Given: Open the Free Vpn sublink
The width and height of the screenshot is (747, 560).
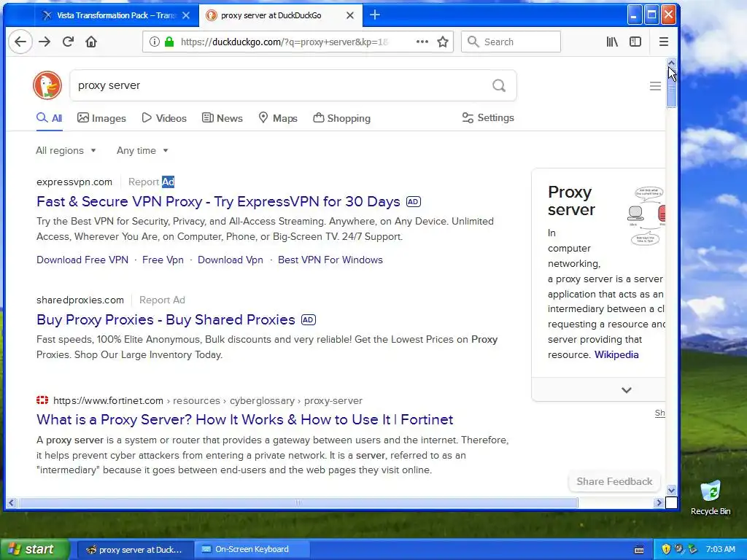Looking at the screenshot, I should (x=163, y=260).
